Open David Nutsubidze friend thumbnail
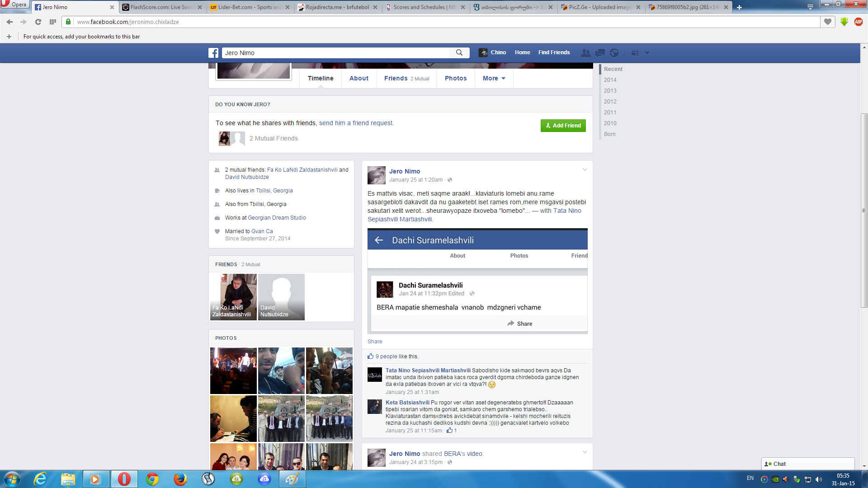 coord(281,297)
